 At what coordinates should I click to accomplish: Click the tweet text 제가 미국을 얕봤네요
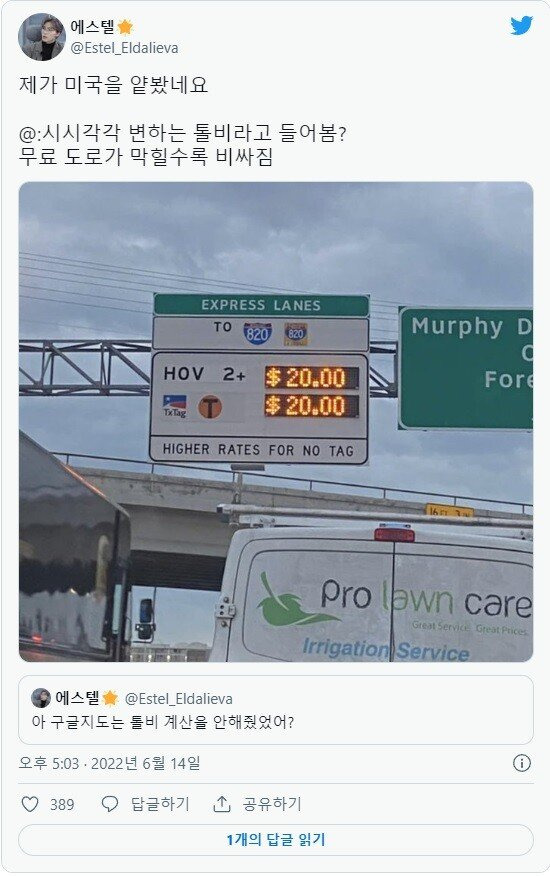click(x=113, y=85)
